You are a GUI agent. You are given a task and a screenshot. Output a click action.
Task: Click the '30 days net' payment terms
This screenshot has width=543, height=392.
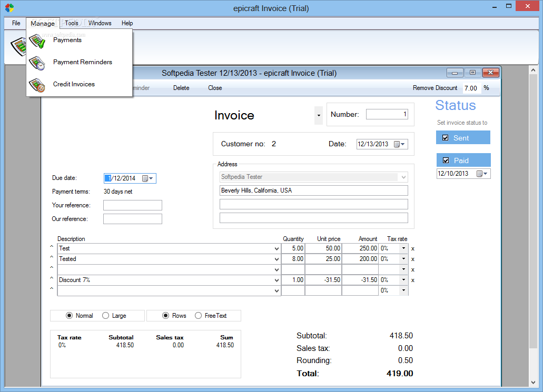pyautogui.click(x=118, y=192)
